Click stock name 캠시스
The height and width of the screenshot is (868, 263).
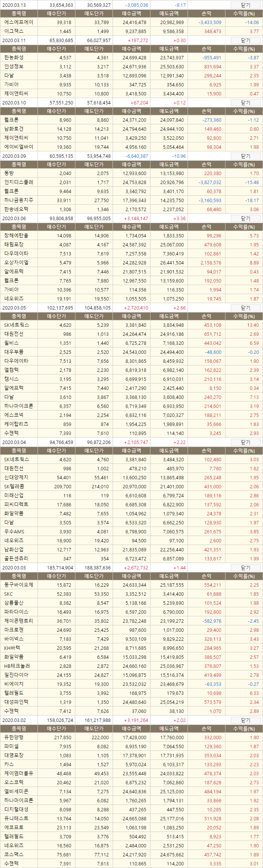pos(11,379)
